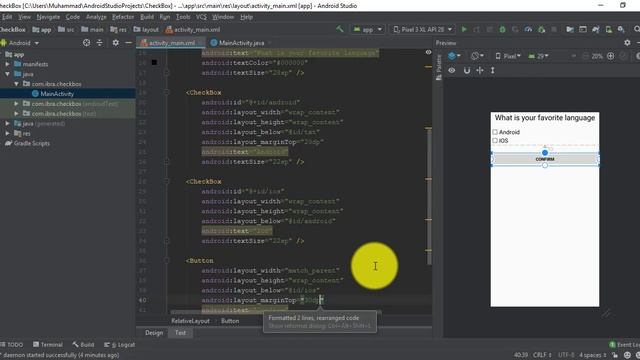Select Gradle Scripts in project tree
Image resolution: width=640 pixels, height=360 pixels.
tap(27, 143)
